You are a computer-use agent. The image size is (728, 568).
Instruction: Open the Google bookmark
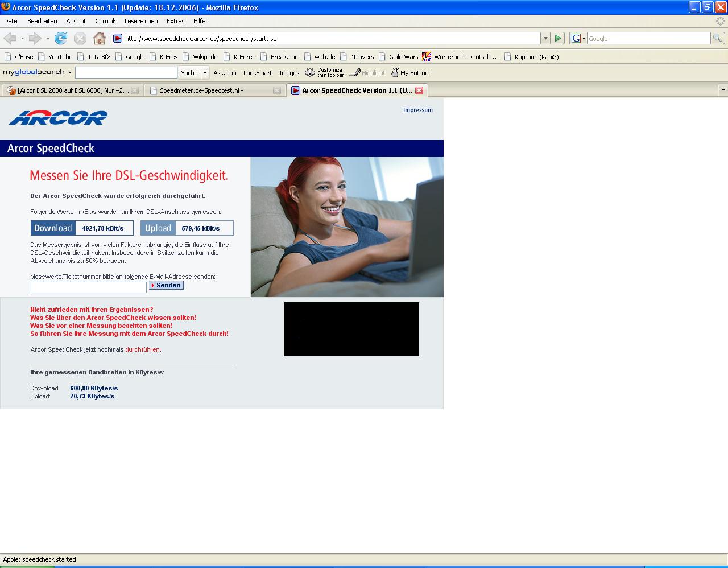point(130,57)
